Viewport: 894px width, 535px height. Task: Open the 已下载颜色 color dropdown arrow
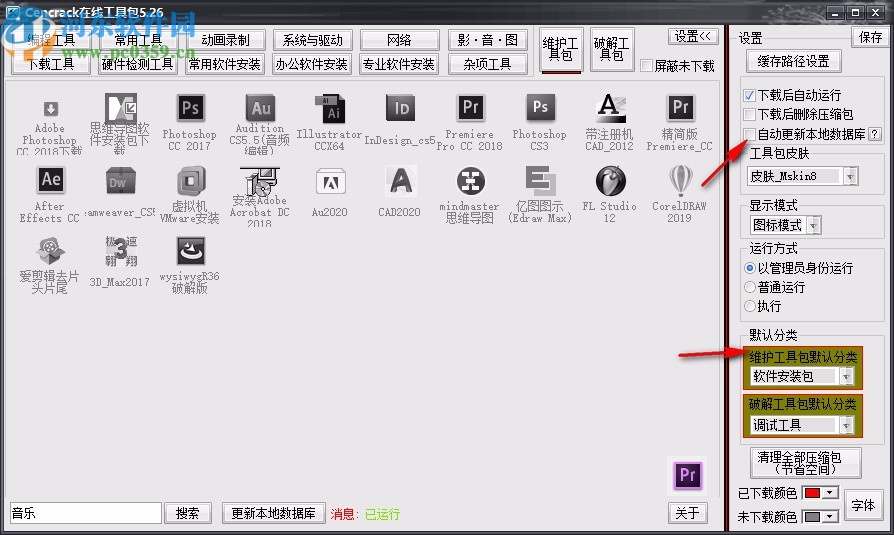(830, 492)
